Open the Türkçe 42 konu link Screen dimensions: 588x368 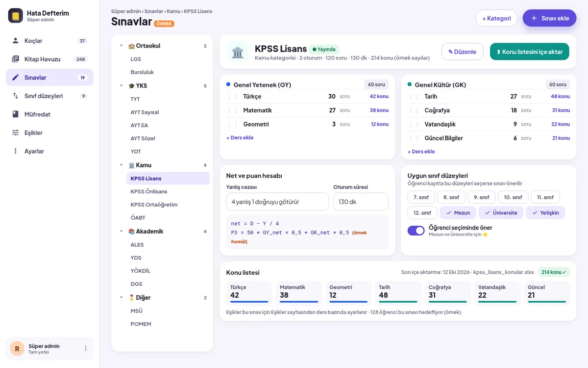tap(379, 97)
